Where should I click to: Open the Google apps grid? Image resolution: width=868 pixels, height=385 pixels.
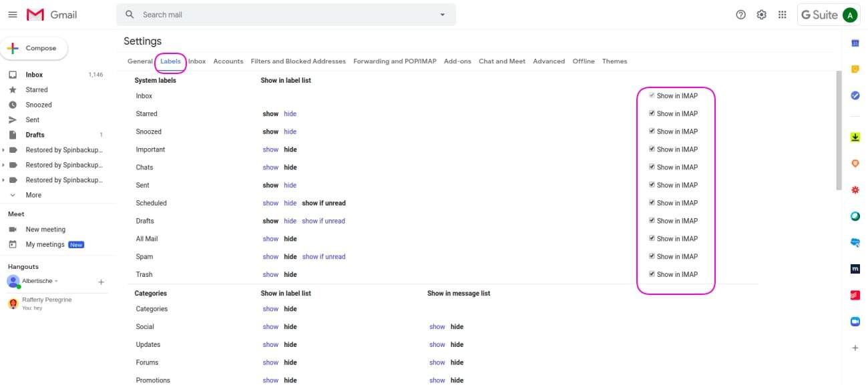(782, 14)
